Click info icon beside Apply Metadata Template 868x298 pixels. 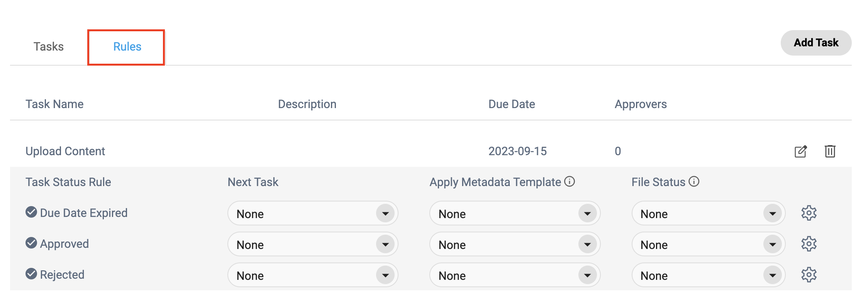(x=570, y=181)
